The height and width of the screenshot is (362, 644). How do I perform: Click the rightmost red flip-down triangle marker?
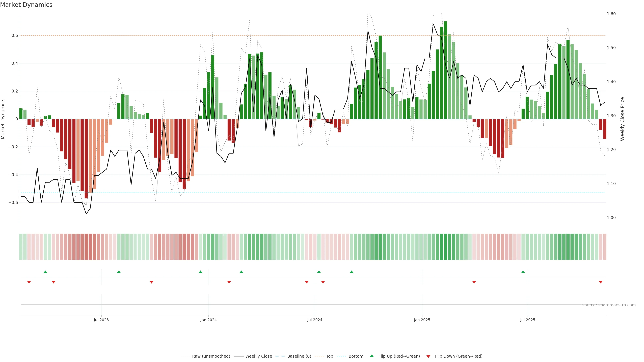(601, 282)
